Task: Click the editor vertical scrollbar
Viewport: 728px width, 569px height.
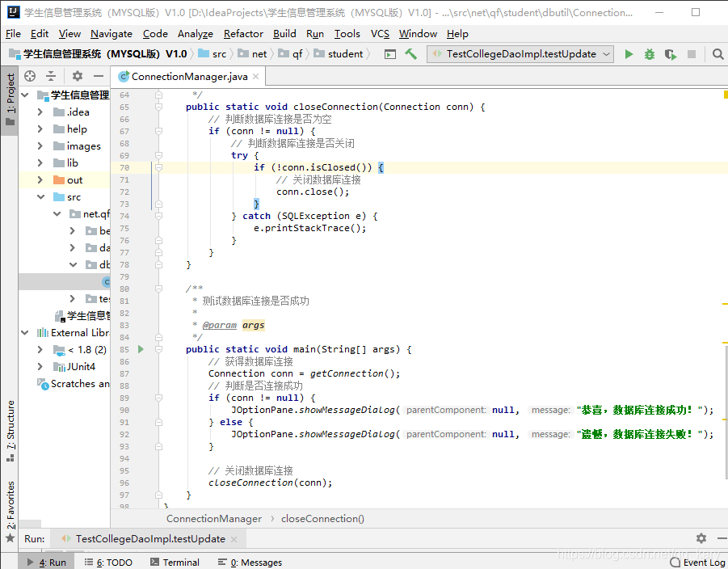Action: tap(726, 413)
